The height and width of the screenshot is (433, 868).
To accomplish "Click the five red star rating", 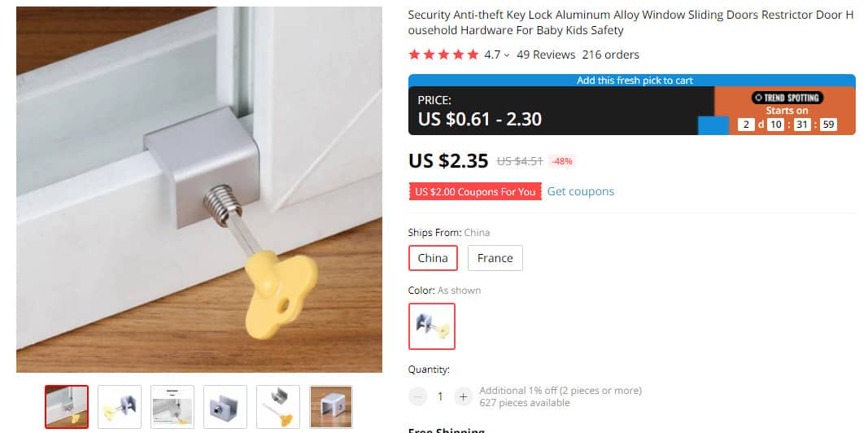I will tap(443, 55).
